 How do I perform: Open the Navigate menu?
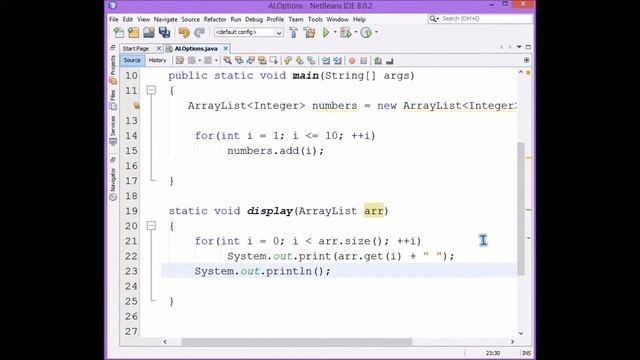(x=165, y=19)
